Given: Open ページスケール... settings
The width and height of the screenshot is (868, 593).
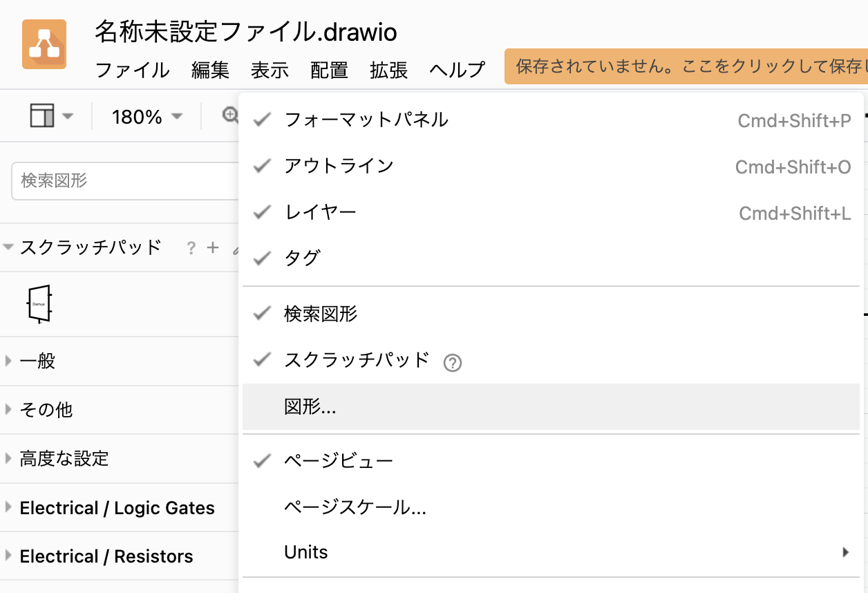Looking at the screenshot, I should coord(355,507).
